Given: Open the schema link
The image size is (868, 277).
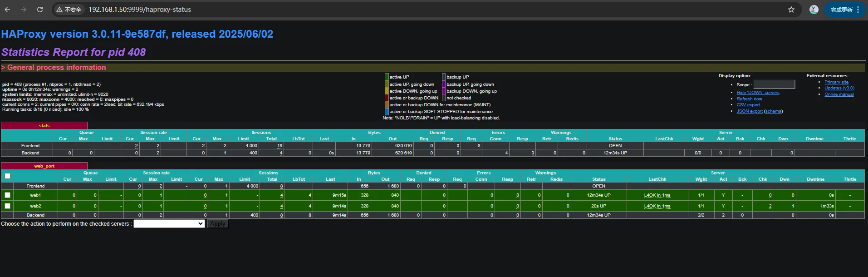Looking at the screenshot, I should [x=773, y=111].
